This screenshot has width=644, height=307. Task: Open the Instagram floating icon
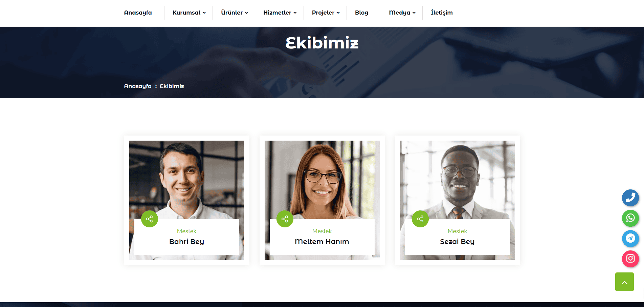(630, 259)
